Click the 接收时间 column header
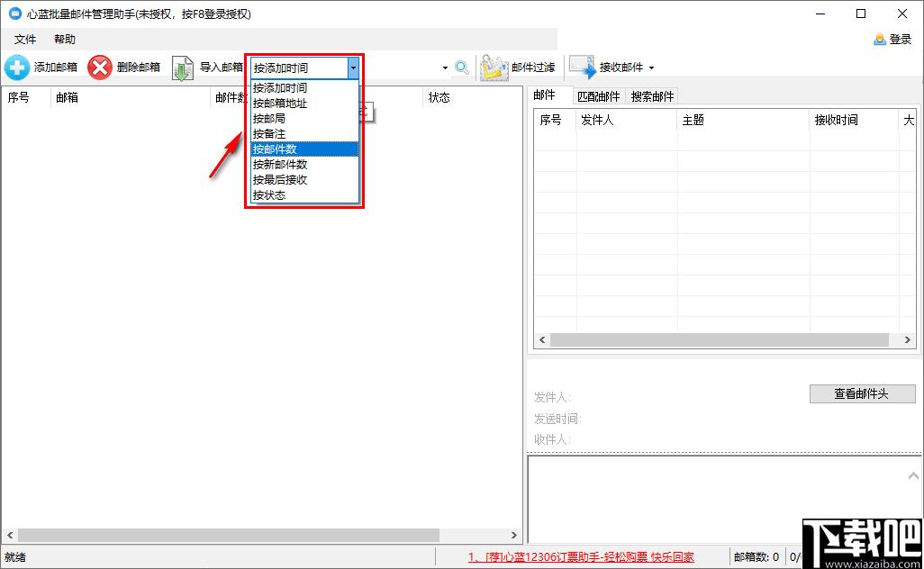Viewport: 924px width, 569px height. (x=854, y=120)
